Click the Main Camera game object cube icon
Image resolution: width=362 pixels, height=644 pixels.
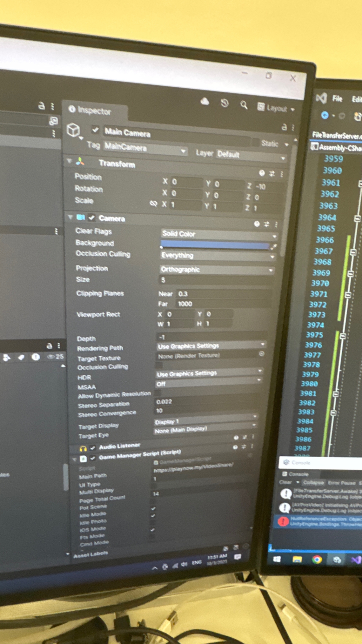73,130
